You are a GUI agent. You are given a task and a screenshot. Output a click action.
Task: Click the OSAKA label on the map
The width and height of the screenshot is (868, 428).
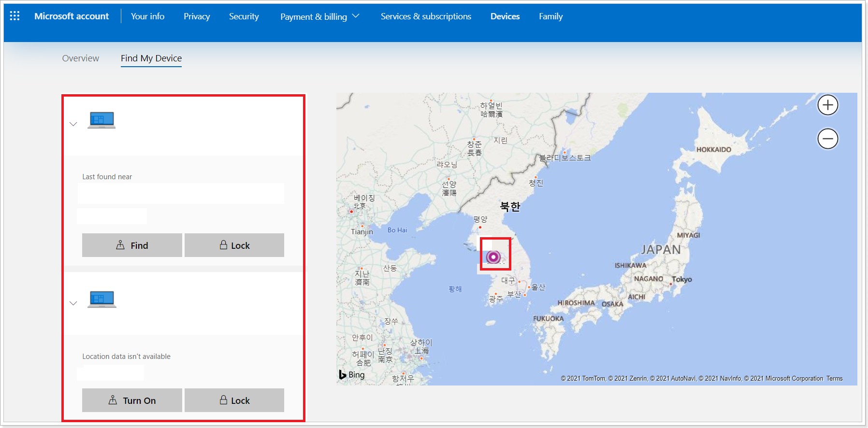[612, 304]
